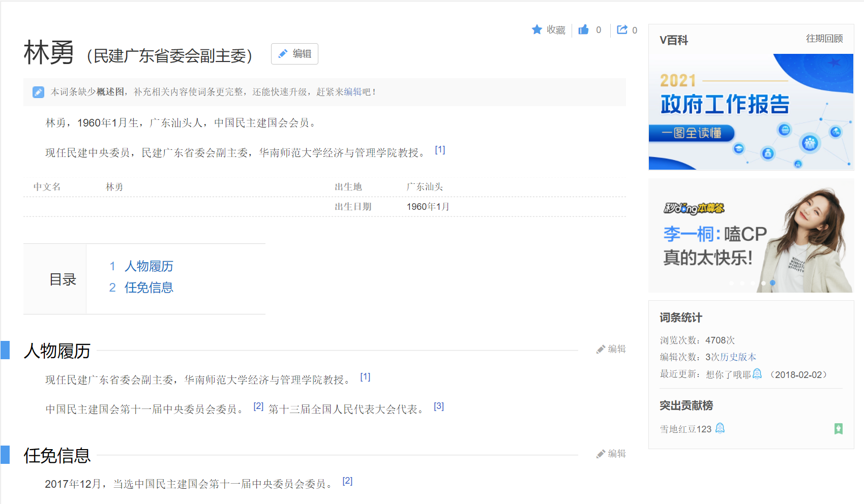Click the blue pencil notice icon
The image size is (864, 504).
click(38, 92)
